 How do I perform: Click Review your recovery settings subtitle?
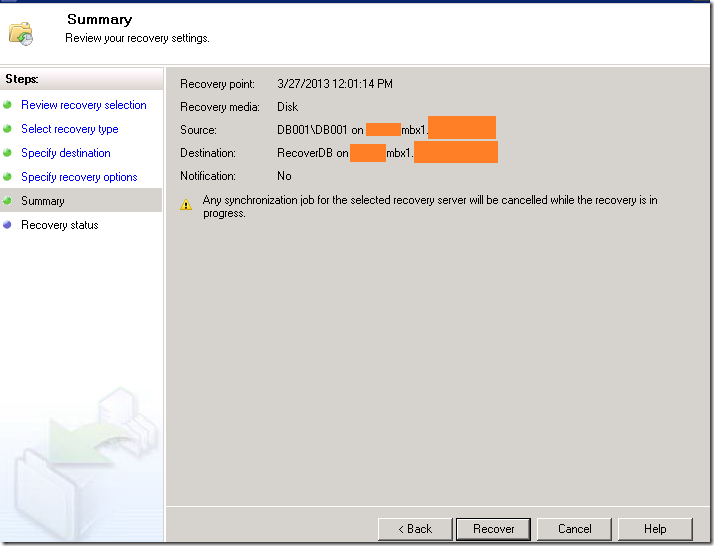click(x=137, y=38)
